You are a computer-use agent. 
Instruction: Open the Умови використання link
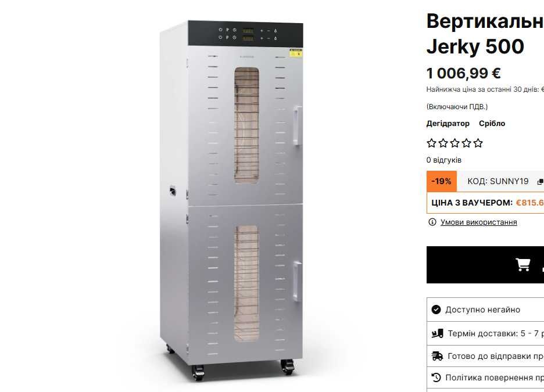coord(478,222)
